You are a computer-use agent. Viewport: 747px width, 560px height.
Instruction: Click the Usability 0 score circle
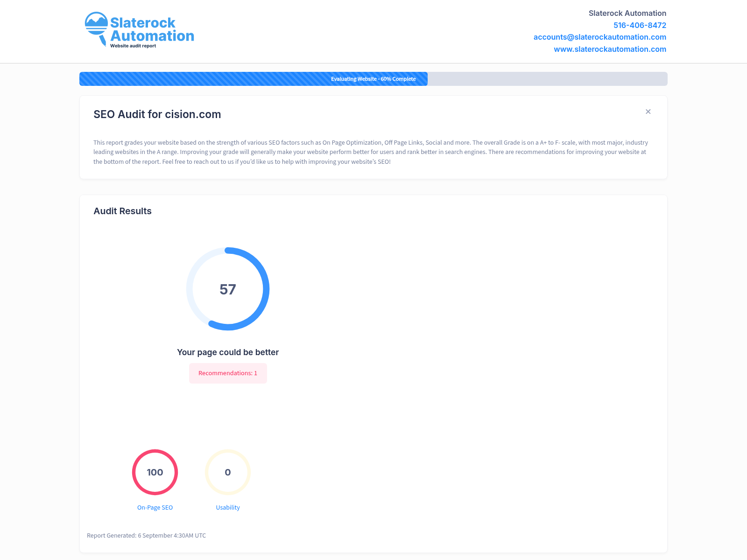(228, 472)
